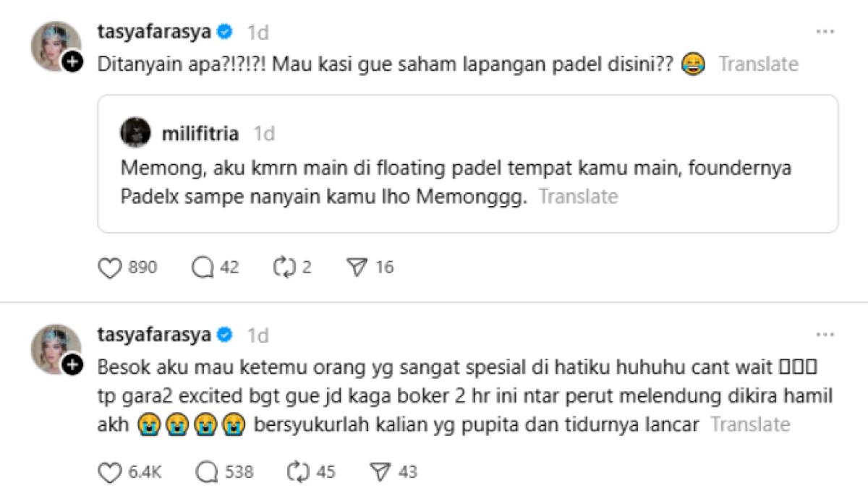Translate the second post about 'Besok aku'
The width and height of the screenshot is (868, 488).
click(x=750, y=424)
